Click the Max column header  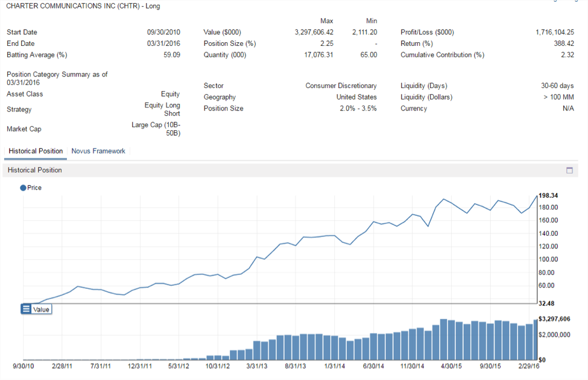[327, 21]
